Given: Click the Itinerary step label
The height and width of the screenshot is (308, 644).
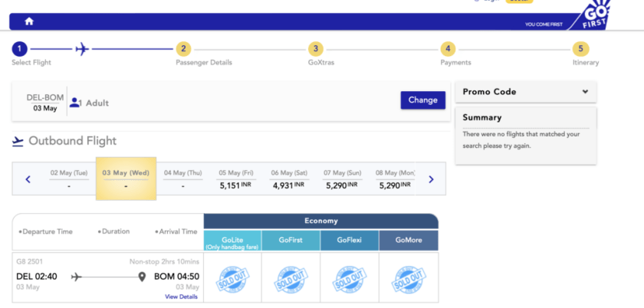Looking at the screenshot, I should click(x=586, y=63).
